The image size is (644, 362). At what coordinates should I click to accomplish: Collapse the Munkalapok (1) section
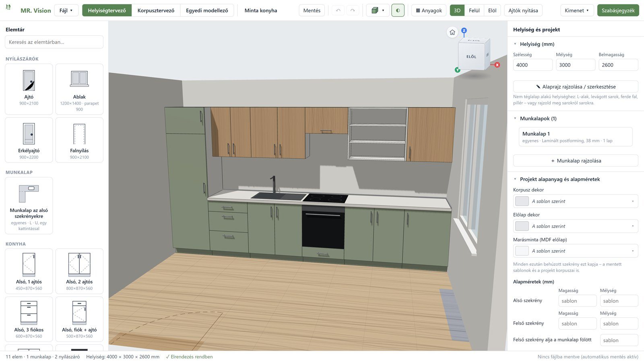pos(515,118)
